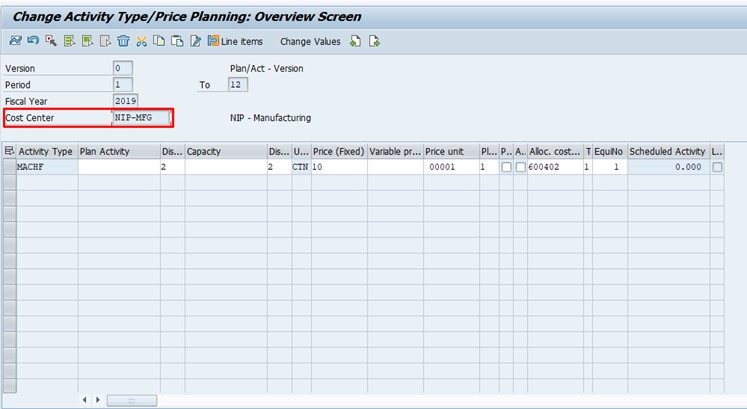Click the copy icon in toolbar

click(x=159, y=41)
